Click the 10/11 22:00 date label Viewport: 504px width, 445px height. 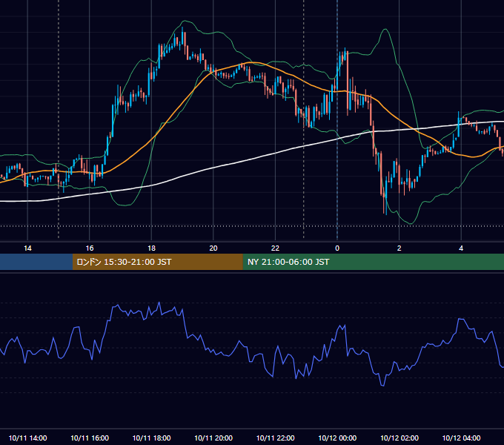point(275,438)
